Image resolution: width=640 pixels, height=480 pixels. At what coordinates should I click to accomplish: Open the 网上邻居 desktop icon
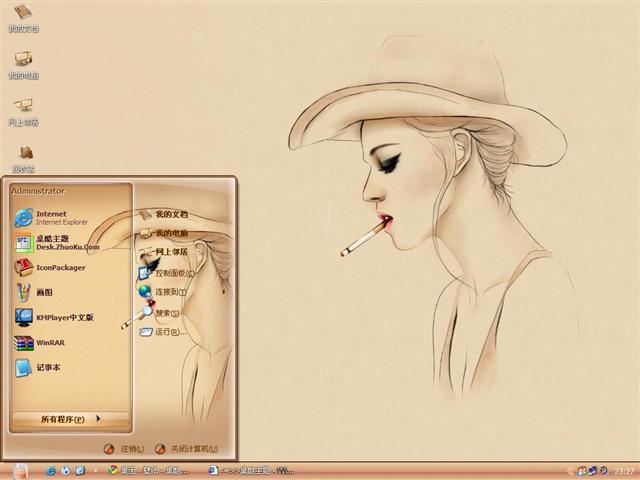pyautogui.click(x=23, y=112)
